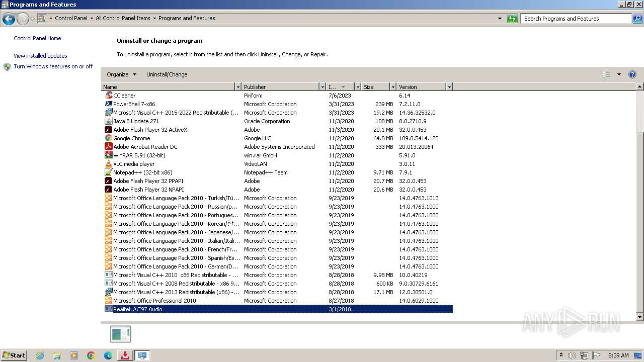This screenshot has width=644, height=362.
Task: Click the CCleaner program icon
Action: point(109,96)
